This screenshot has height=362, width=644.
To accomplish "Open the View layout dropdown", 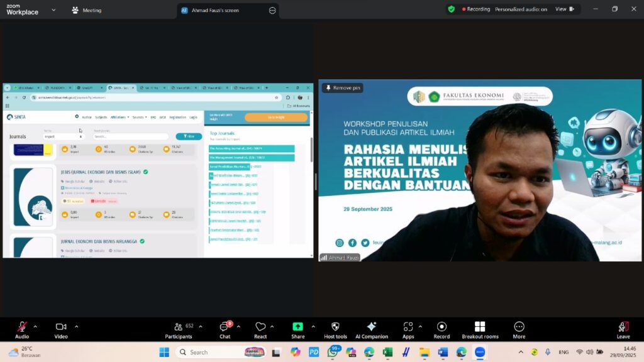I will [565, 9].
